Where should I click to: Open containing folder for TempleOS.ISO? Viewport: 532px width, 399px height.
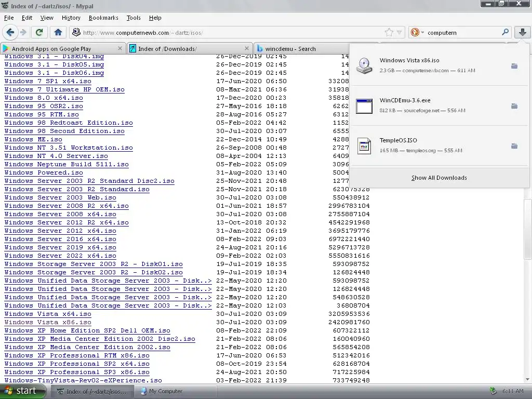(x=514, y=146)
